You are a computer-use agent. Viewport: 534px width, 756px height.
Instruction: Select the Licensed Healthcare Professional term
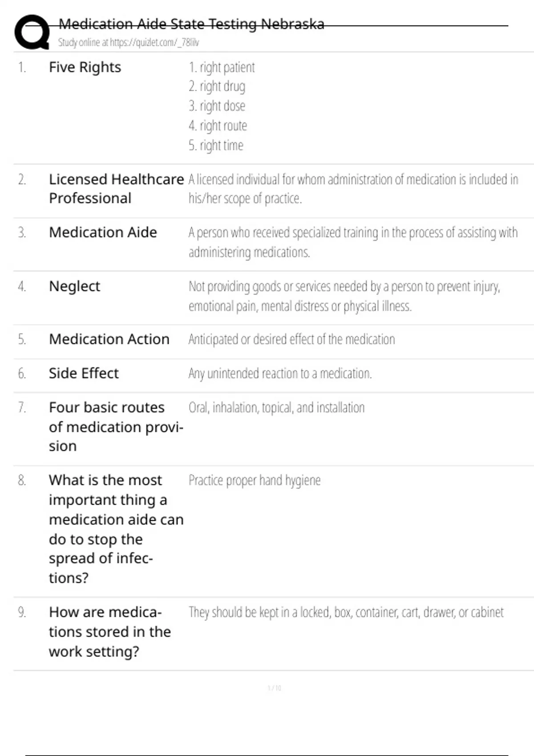click(116, 189)
